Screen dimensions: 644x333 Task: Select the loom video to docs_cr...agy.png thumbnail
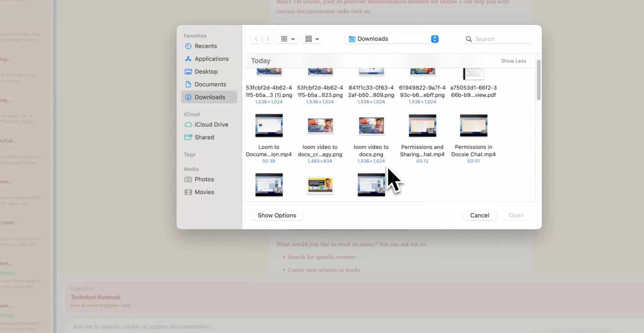point(320,126)
